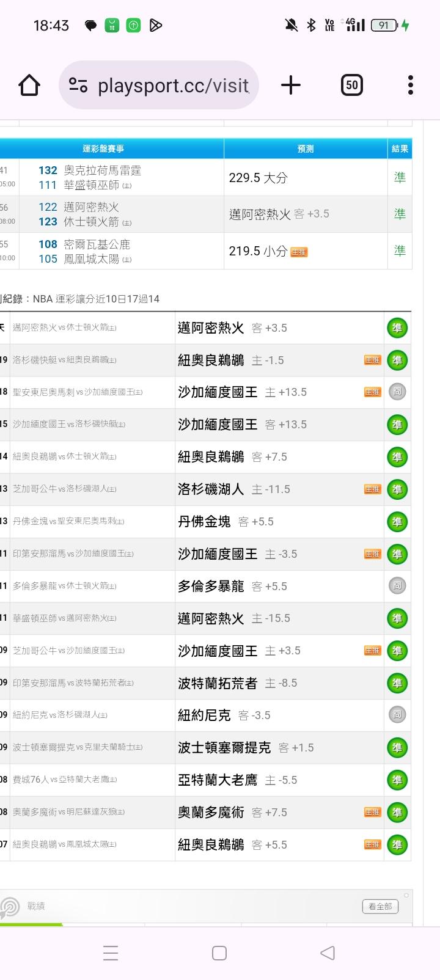Click the status bar clock 18:43
This screenshot has width=440, height=980.
click(51, 26)
